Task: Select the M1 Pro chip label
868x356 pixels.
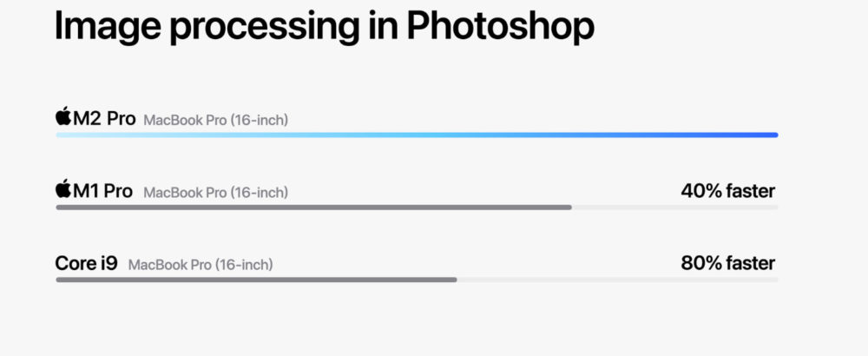Action: (103, 190)
